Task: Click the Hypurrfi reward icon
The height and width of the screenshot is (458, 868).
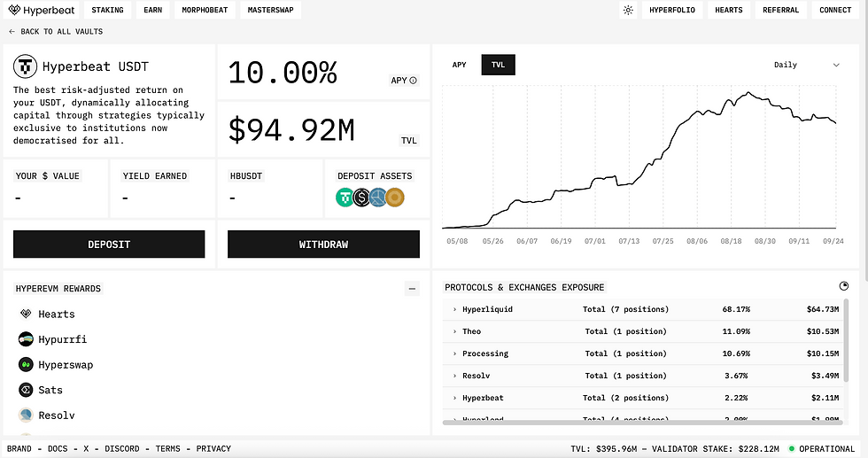Action: (x=26, y=339)
